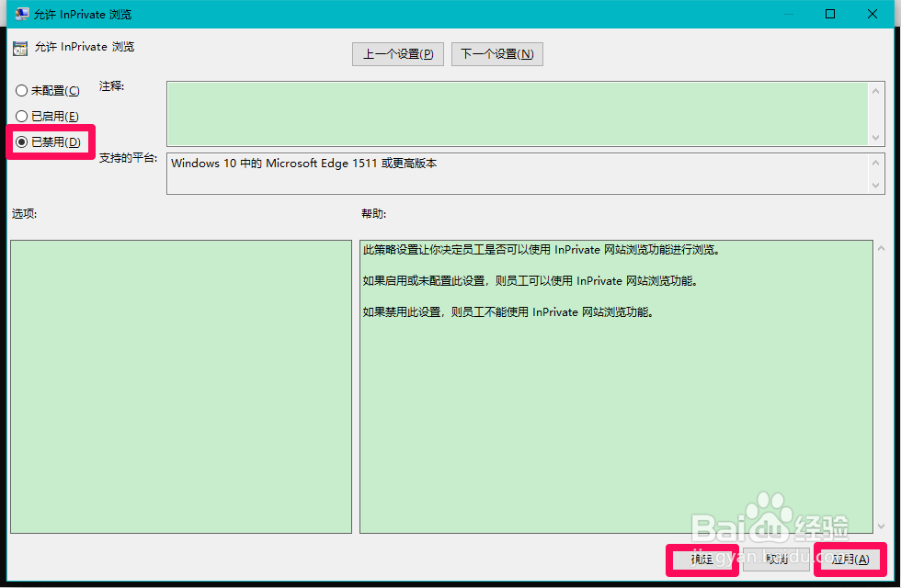Click scroll-up arrow of 支持的平台 box

coord(875,164)
